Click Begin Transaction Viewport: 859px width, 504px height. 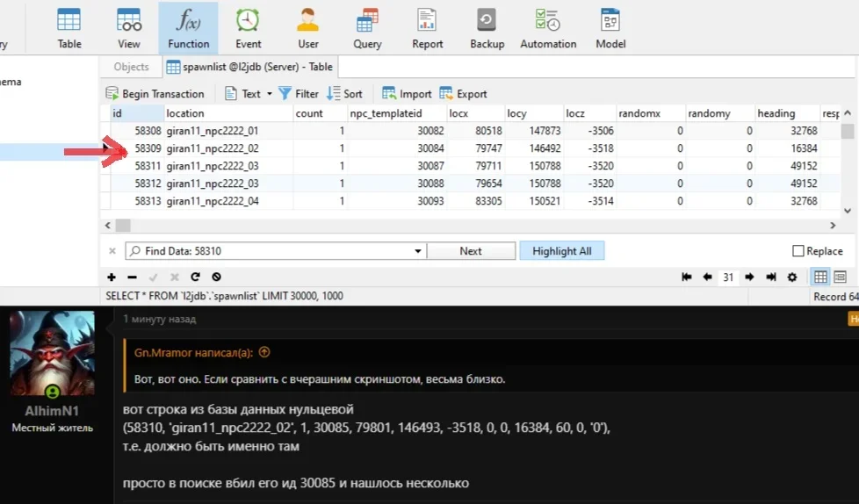point(155,94)
